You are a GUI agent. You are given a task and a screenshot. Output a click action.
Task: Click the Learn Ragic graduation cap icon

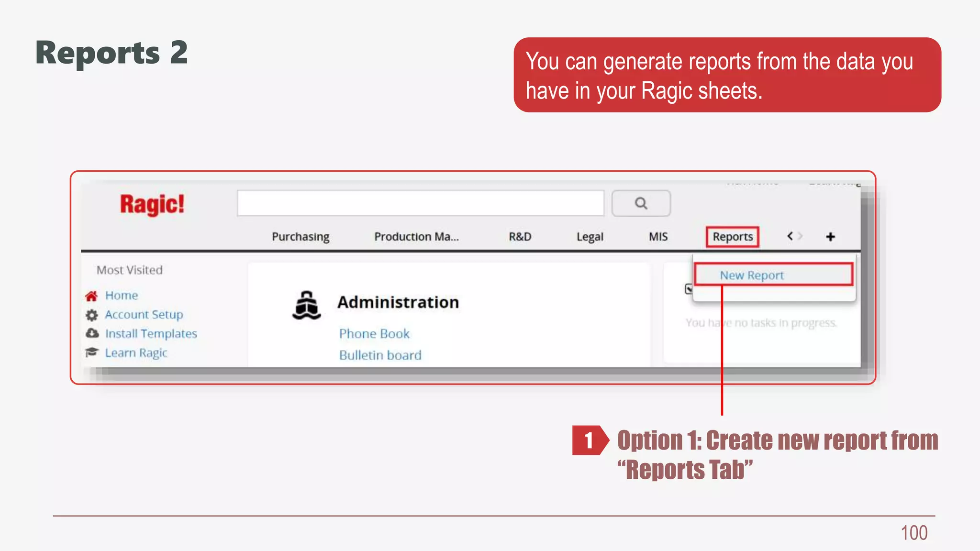point(91,353)
